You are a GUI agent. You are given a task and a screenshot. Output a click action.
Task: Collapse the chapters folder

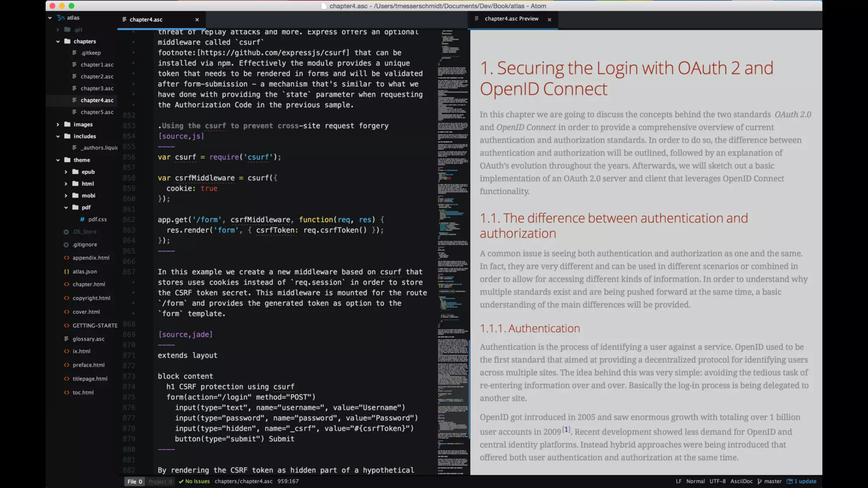(58, 42)
